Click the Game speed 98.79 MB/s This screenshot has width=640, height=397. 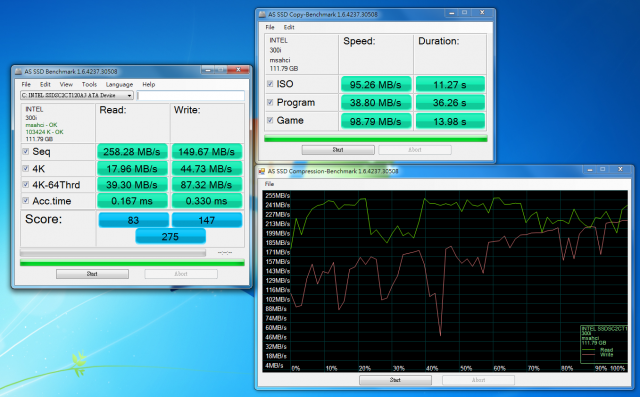click(x=376, y=121)
